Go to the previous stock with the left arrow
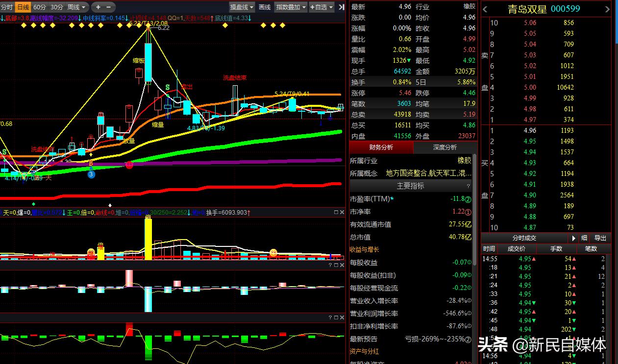This screenshot has height=364, width=618. (x=485, y=9)
